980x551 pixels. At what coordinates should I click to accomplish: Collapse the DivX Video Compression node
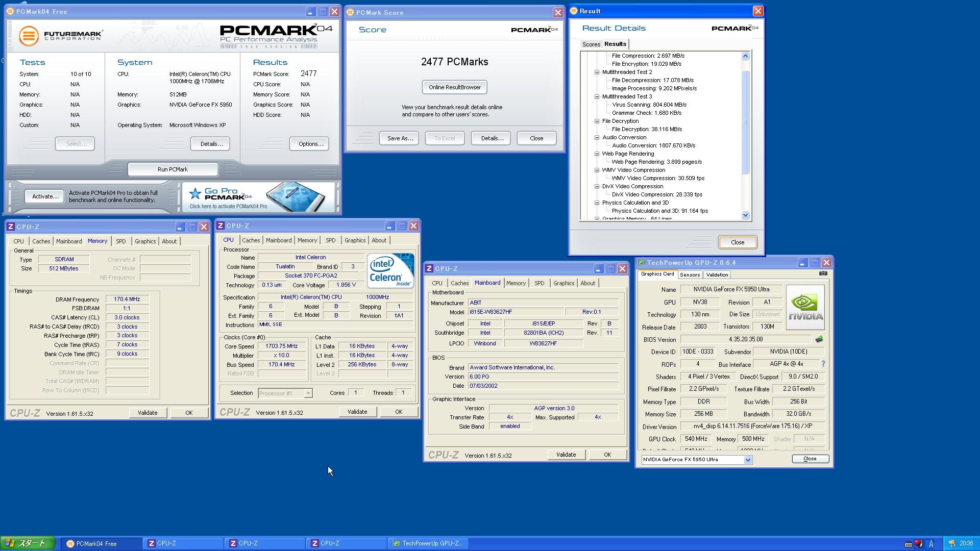(x=597, y=186)
